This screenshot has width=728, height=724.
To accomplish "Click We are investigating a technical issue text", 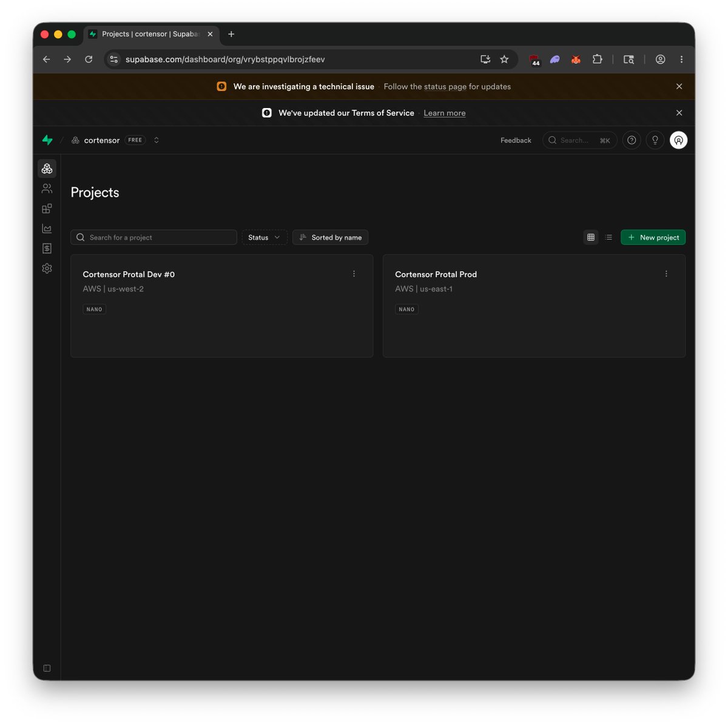I will (x=304, y=87).
